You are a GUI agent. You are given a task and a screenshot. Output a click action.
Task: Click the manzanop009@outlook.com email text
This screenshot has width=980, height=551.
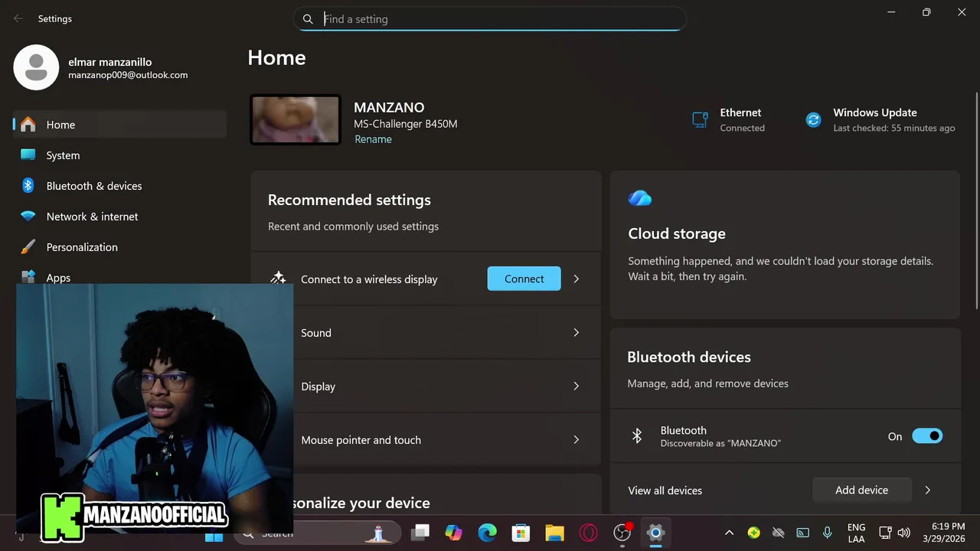pyautogui.click(x=128, y=75)
